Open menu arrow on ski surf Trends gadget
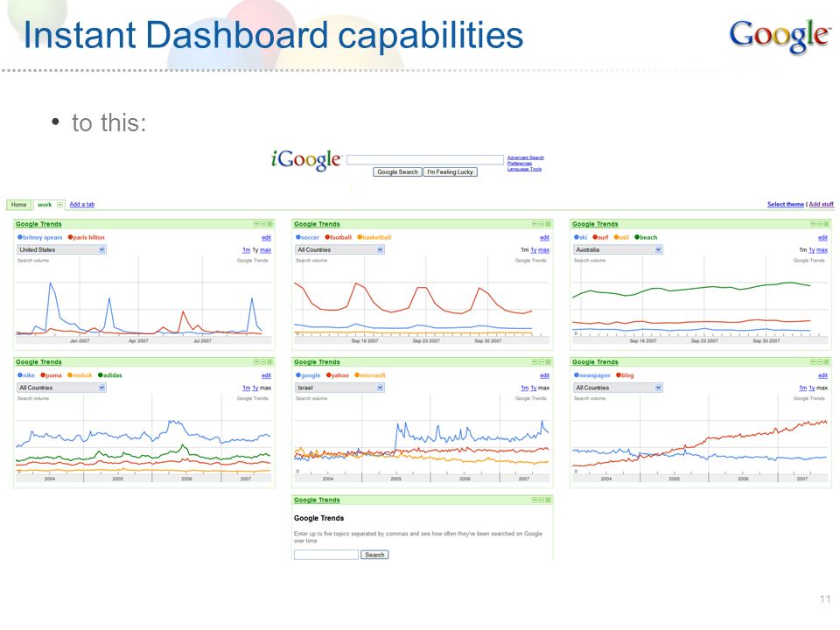 [x=813, y=224]
